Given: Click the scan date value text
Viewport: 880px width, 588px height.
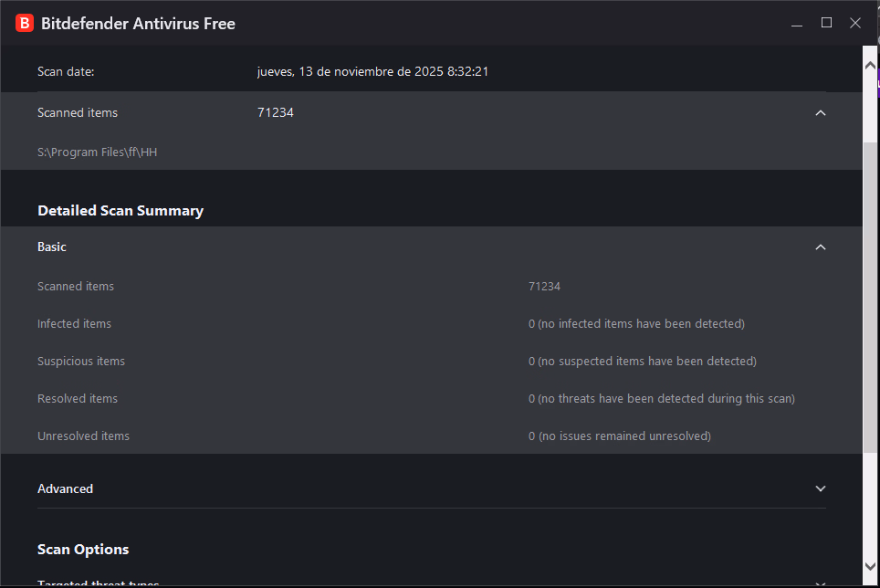Looking at the screenshot, I should [x=372, y=71].
